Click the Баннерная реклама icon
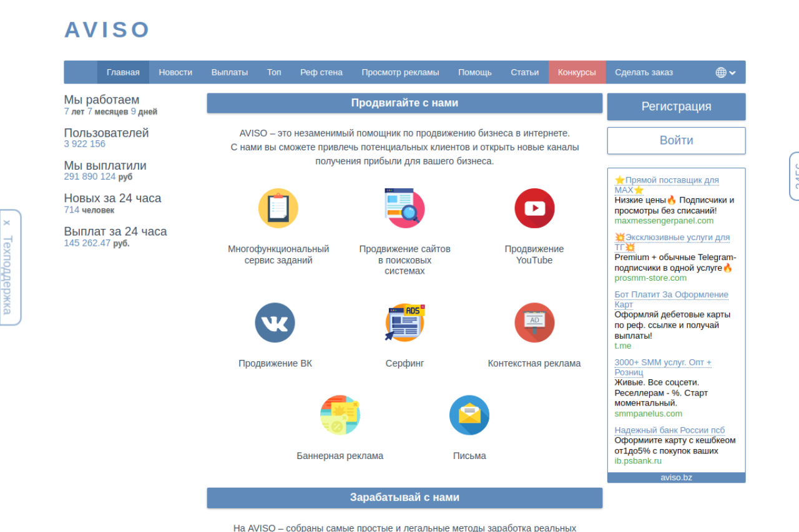The image size is (799, 532). pyautogui.click(x=340, y=415)
